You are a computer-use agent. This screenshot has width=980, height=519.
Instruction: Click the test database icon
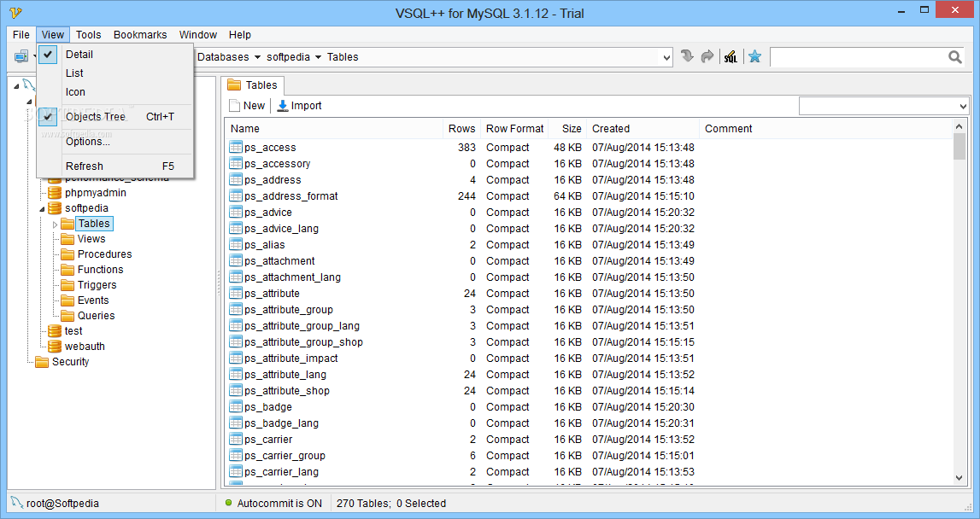[55, 331]
